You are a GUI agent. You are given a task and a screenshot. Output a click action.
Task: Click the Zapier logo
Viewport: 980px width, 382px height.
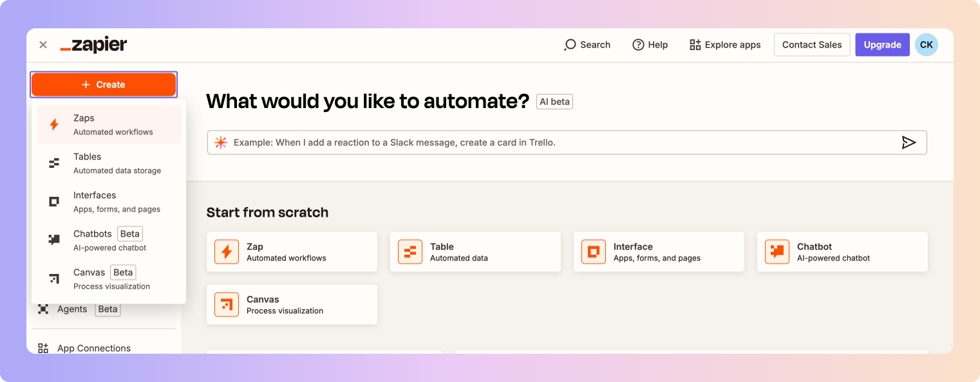[94, 45]
